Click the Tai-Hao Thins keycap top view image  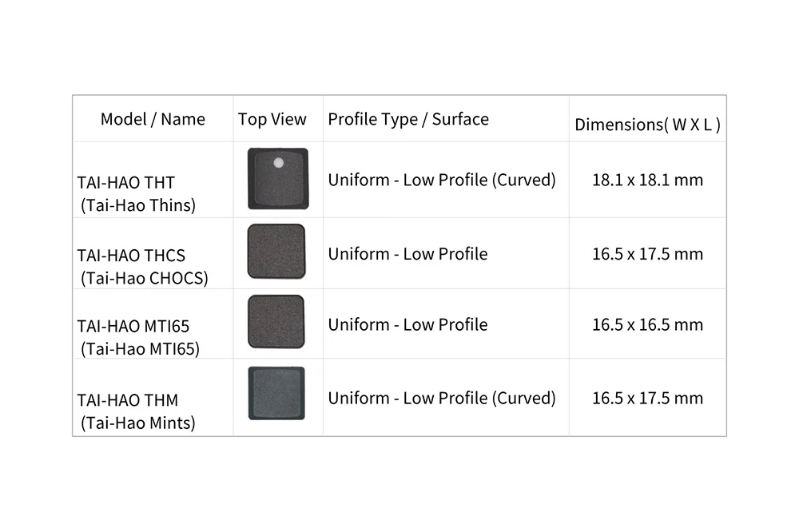point(278,179)
